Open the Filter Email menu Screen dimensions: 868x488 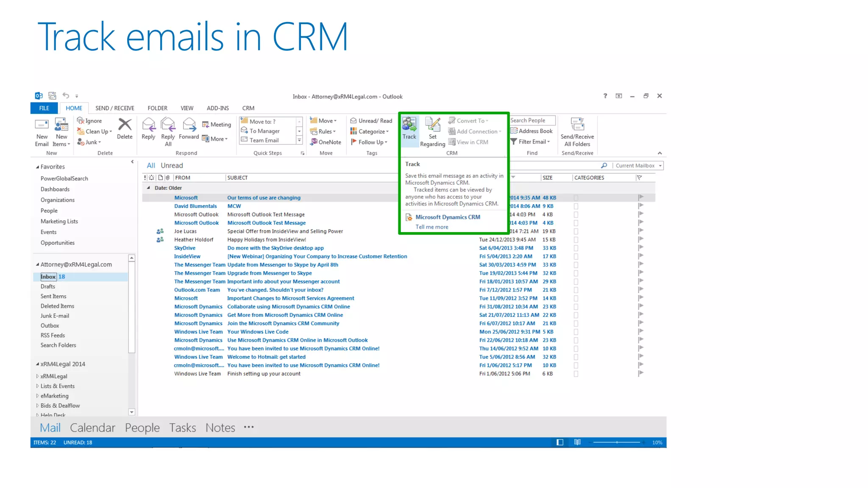click(531, 141)
